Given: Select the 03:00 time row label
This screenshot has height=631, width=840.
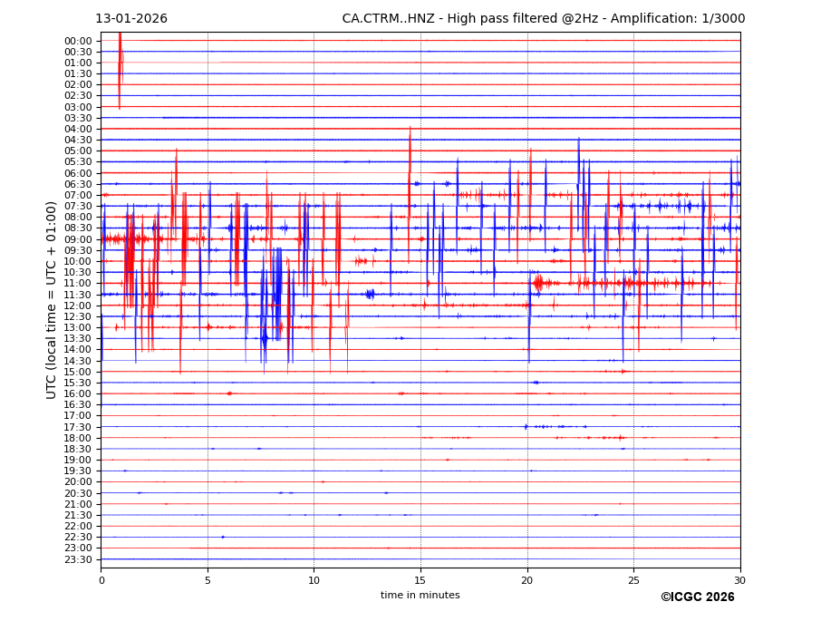Looking at the screenshot, I should pyautogui.click(x=78, y=107).
